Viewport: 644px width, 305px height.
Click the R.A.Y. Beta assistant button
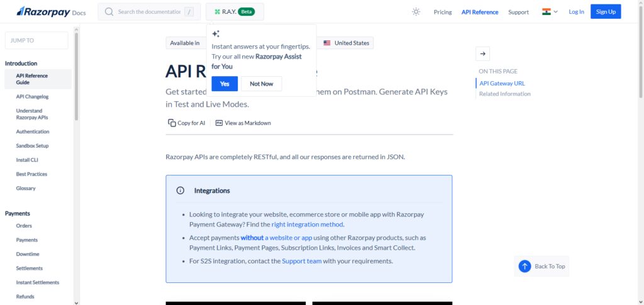pos(235,12)
